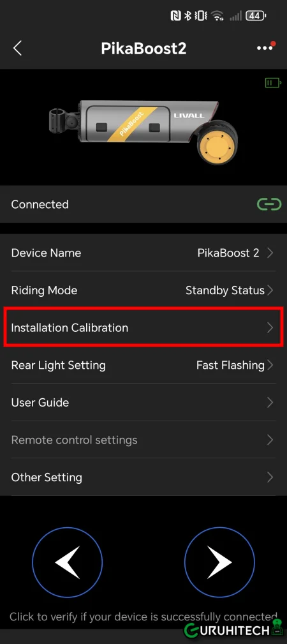Image resolution: width=287 pixels, height=644 pixels.
Task: Tap the left arrow circle button
Action: [x=68, y=563]
